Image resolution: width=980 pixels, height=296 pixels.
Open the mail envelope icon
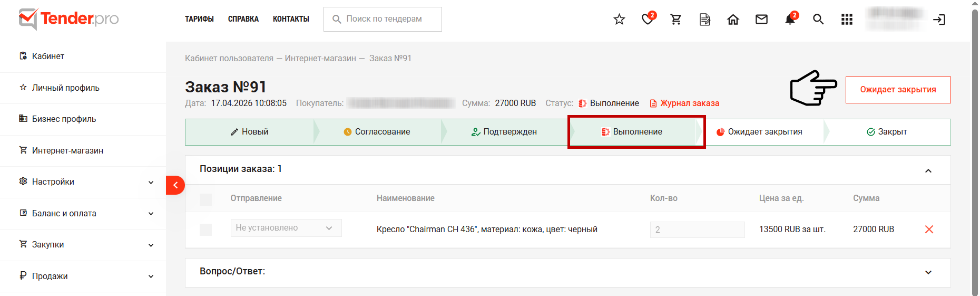pyautogui.click(x=761, y=20)
